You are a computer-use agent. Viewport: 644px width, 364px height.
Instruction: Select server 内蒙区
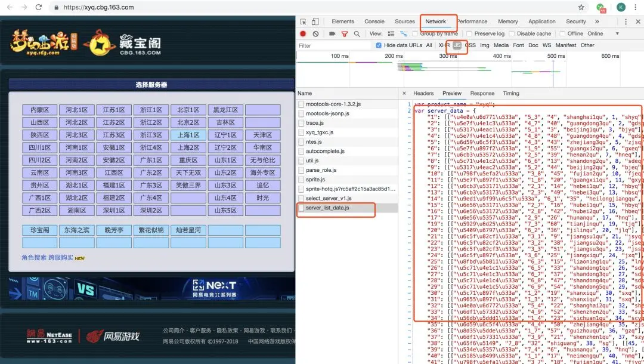click(x=39, y=110)
